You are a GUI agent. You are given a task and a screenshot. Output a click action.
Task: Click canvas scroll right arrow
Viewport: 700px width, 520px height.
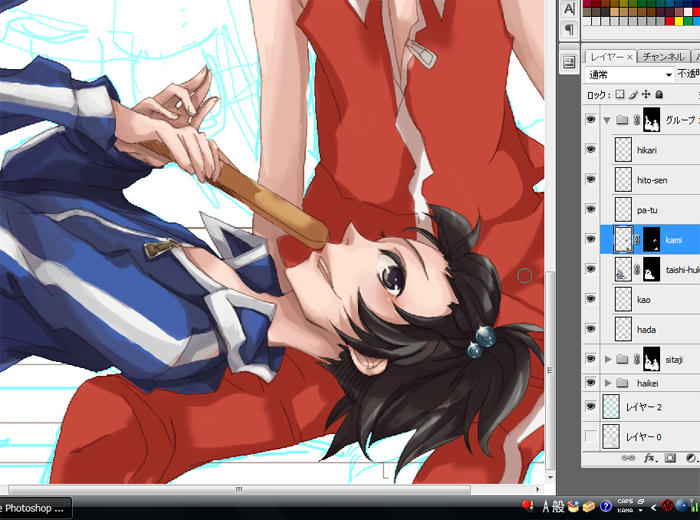pos(538,489)
